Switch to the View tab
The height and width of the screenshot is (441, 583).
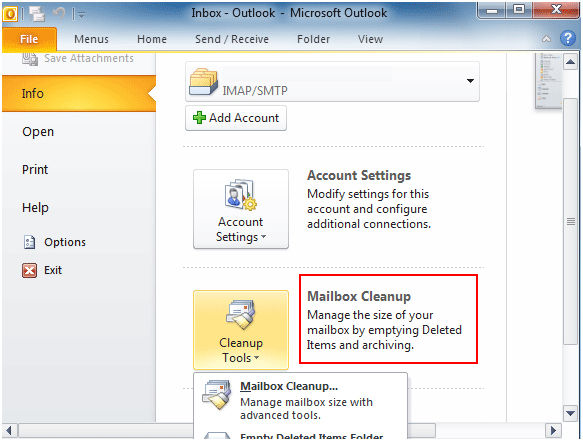(370, 39)
